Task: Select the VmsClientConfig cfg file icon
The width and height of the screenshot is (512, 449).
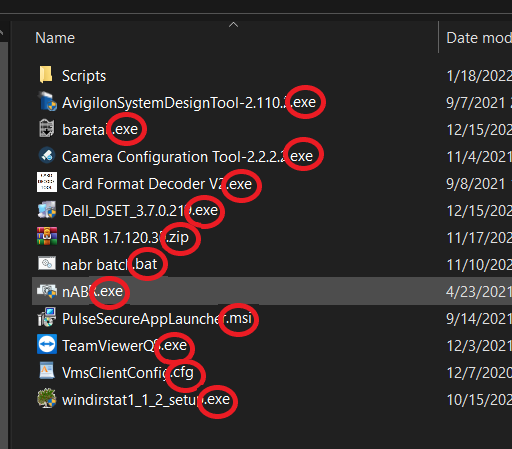Action: pos(47,371)
